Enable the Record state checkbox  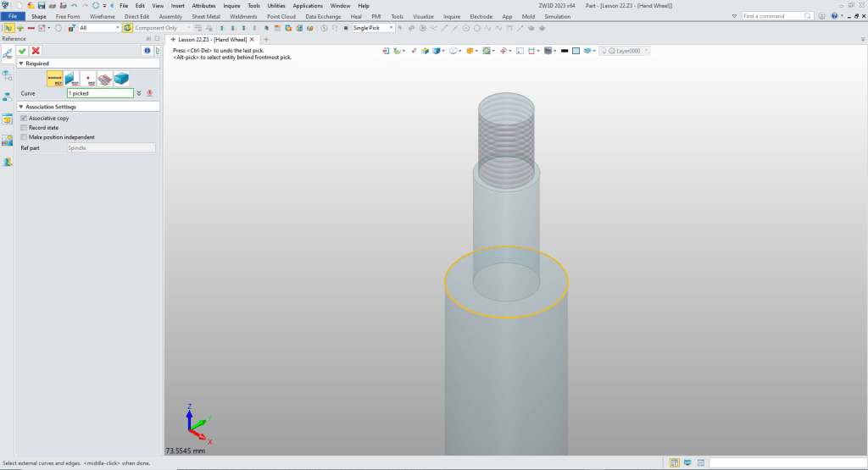[x=24, y=128]
